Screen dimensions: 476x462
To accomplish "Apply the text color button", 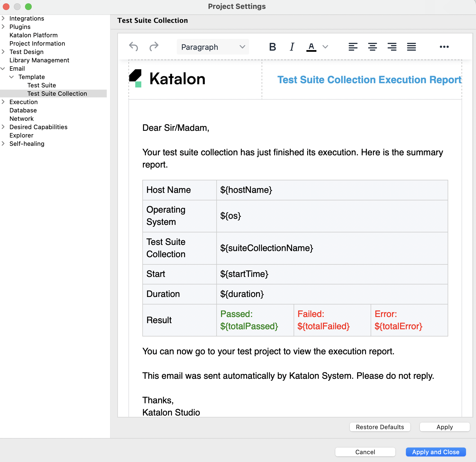I will (311, 47).
